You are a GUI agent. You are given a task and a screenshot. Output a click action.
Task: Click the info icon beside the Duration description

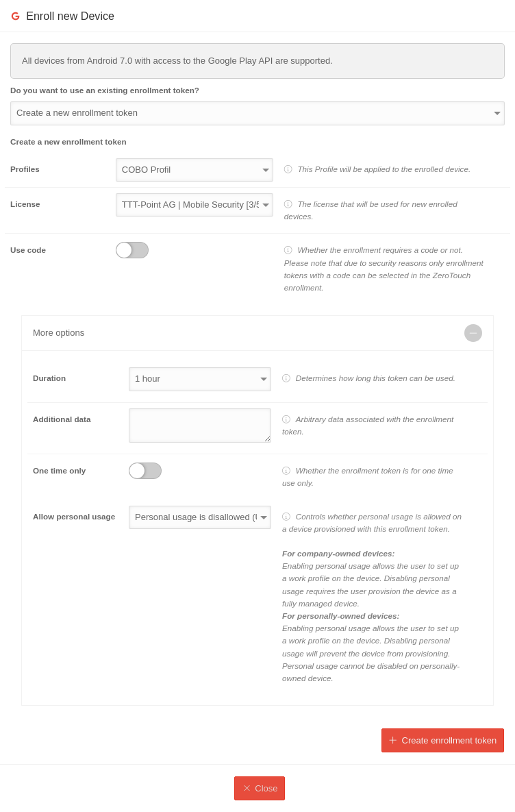[x=286, y=378]
